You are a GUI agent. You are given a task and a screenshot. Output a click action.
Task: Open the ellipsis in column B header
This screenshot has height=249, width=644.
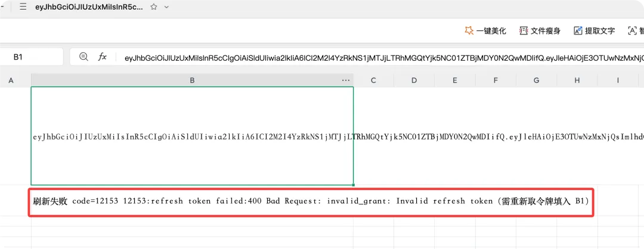(346, 80)
